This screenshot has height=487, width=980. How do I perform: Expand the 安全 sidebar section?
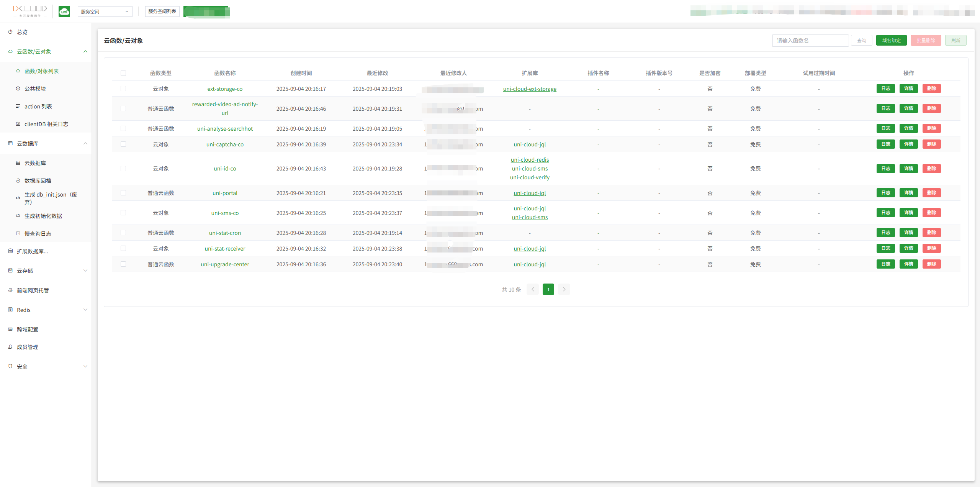[x=85, y=366]
